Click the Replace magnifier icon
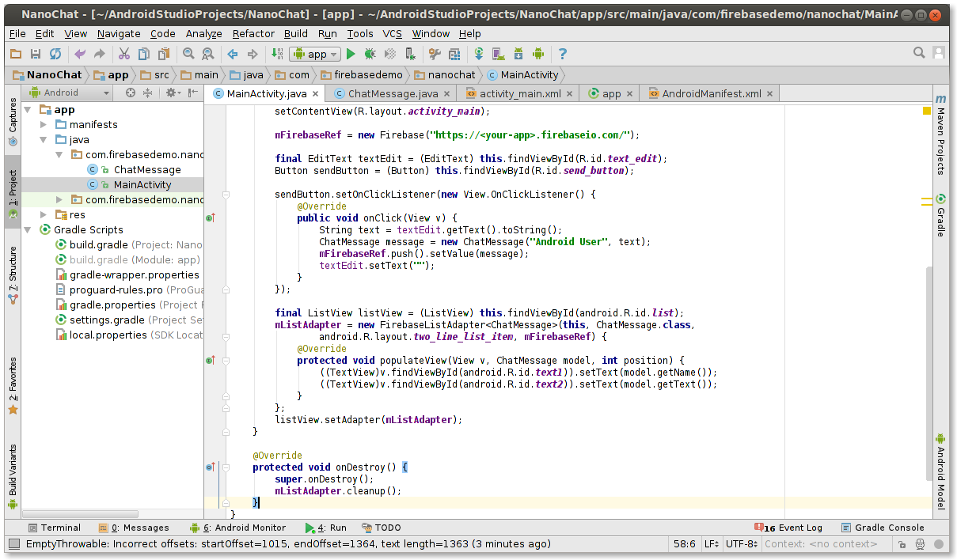Viewport: 957px width, 560px height. tap(208, 54)
